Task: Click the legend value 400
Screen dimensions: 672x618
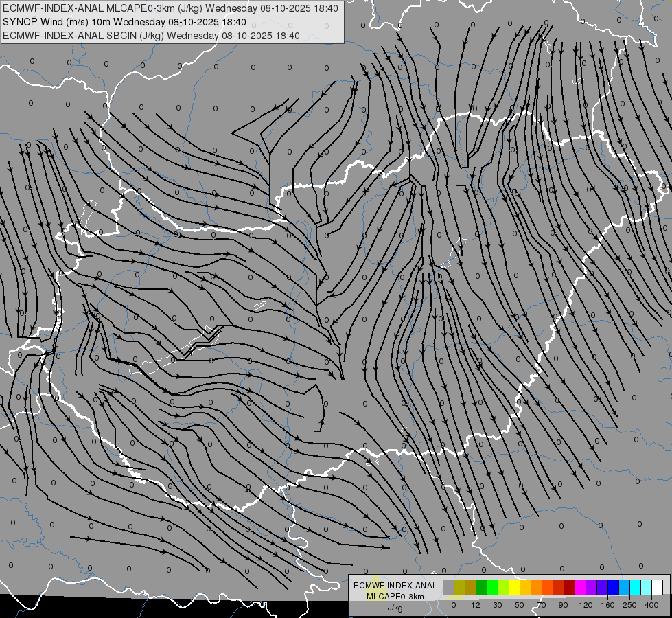Action: (x=651, y=605)
